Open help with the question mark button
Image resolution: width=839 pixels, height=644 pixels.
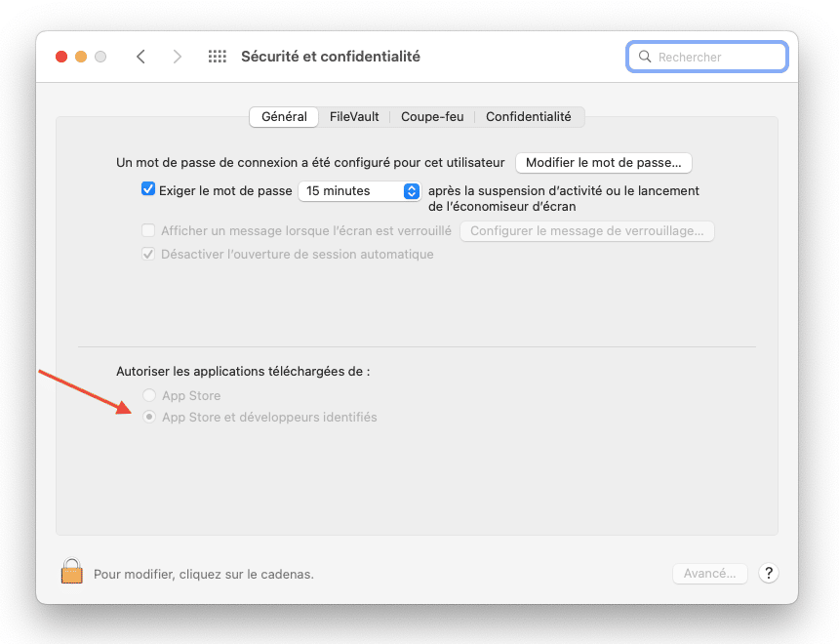(x=769, y=574)
